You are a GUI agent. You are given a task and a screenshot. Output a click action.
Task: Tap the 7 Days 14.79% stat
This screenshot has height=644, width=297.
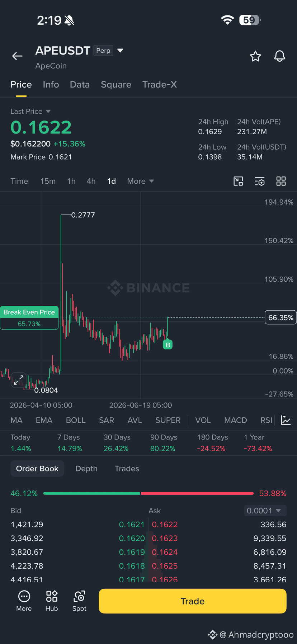tap(70, 443)
